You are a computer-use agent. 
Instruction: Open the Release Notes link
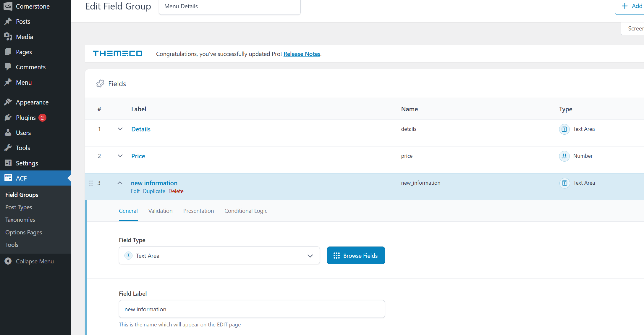coord(302,54)
